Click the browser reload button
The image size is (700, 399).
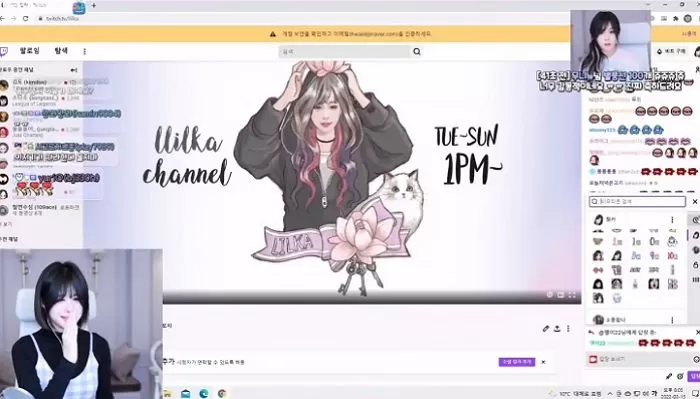click(x=25, y=18)
